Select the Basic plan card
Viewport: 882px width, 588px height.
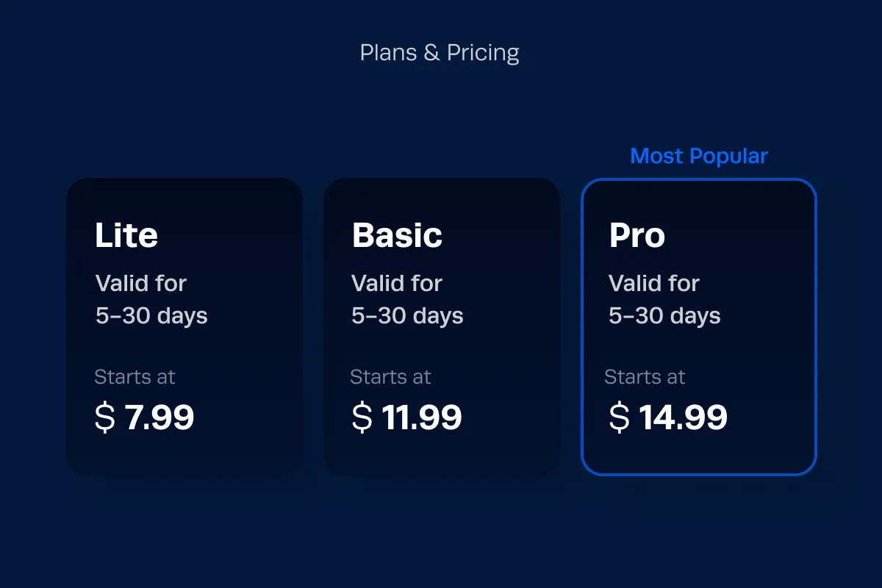(x=442, y=327)
